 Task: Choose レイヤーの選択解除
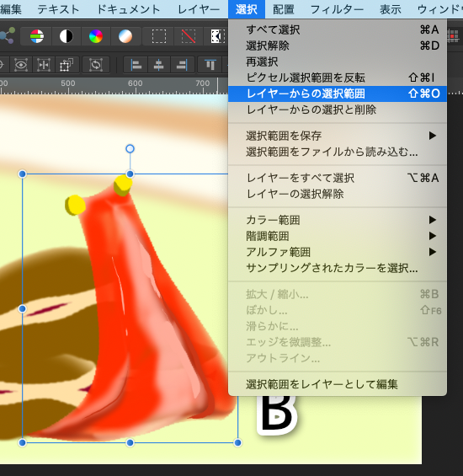338,194
